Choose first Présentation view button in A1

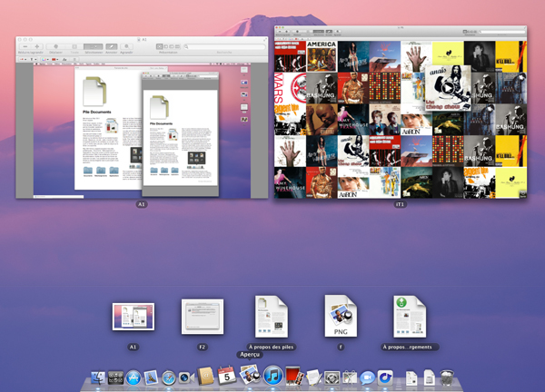click(159, 46)
